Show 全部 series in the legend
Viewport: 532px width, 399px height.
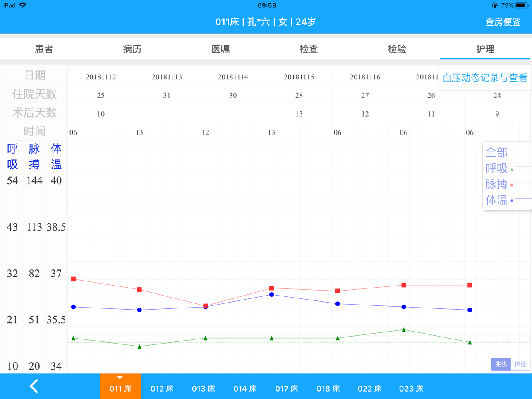tap(496, 152)
